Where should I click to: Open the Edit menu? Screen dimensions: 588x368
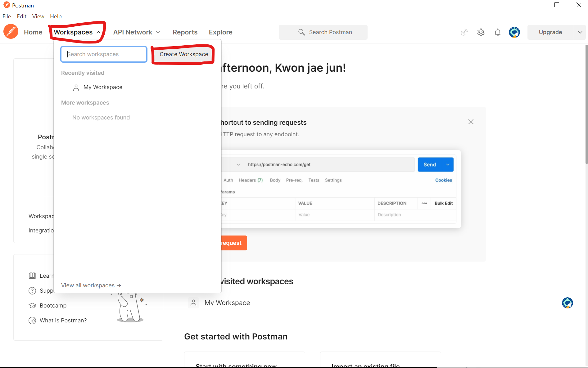tap(22, 16)
